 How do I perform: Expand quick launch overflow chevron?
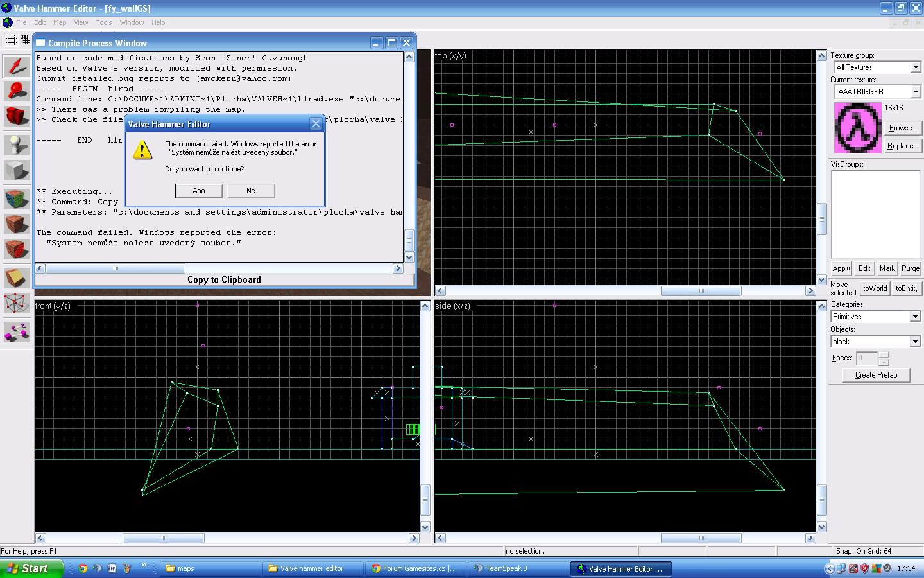coord(144,566)
